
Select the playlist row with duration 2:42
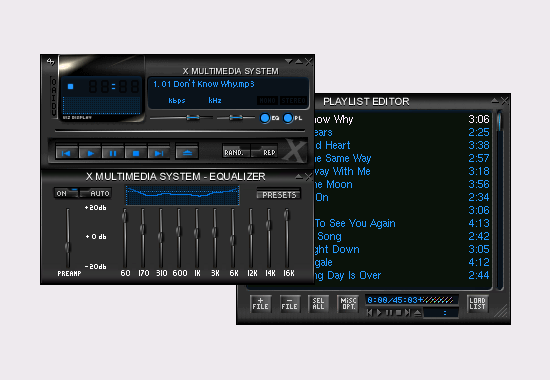coord(401,236)
